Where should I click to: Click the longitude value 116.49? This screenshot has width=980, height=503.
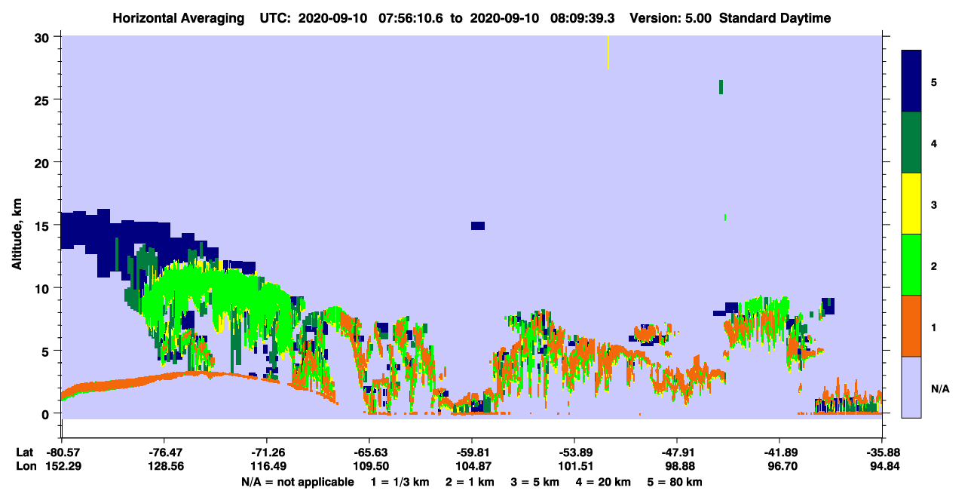[x=267, y=467]
